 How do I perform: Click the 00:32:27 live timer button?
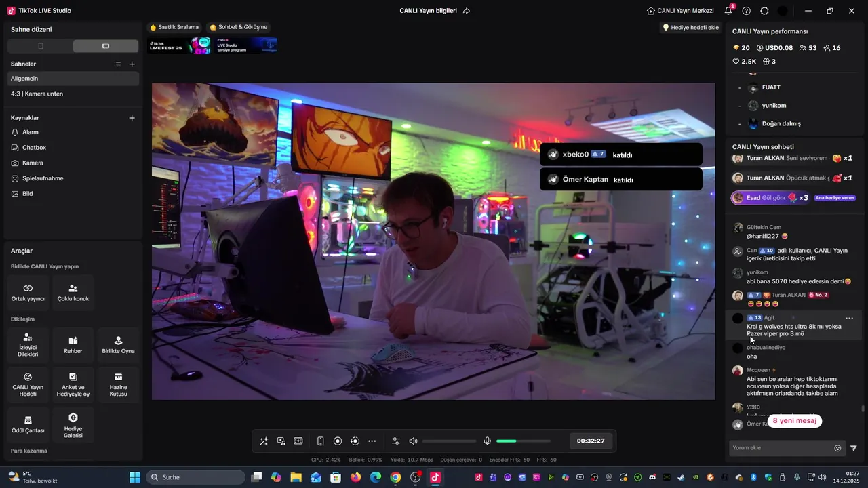point(591,441)
